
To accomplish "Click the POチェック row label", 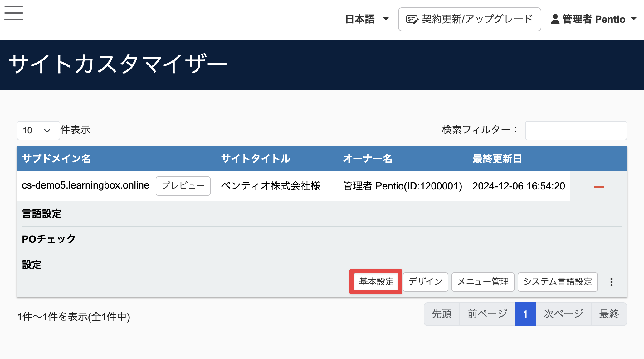I will coord(49,239).
